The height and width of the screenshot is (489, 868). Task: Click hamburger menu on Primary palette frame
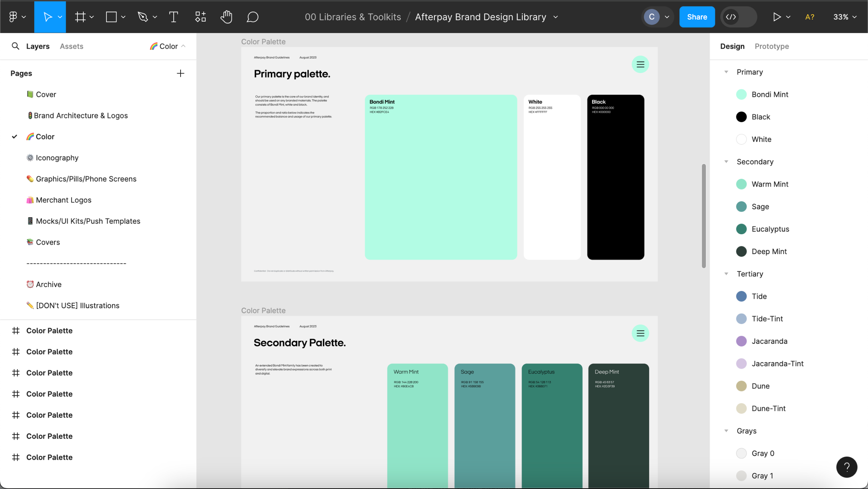tap(640, 64)
